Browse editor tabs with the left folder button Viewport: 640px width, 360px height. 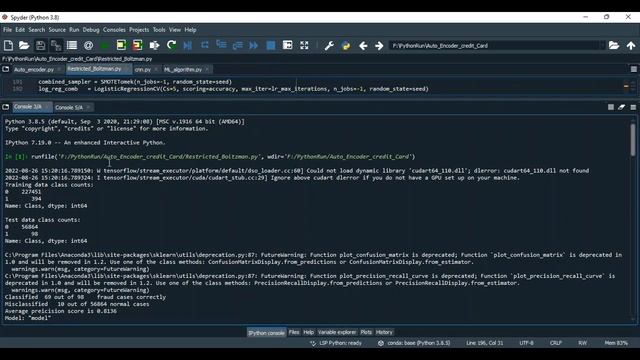click(6, 69)
